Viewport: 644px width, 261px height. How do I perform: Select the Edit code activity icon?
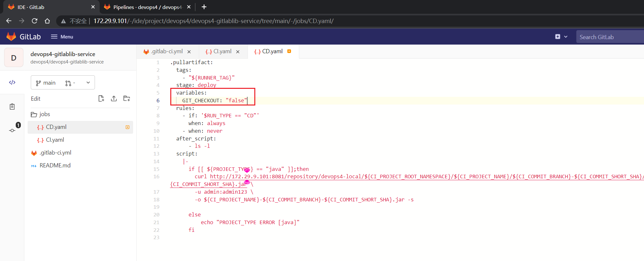(x=12, y=82)
